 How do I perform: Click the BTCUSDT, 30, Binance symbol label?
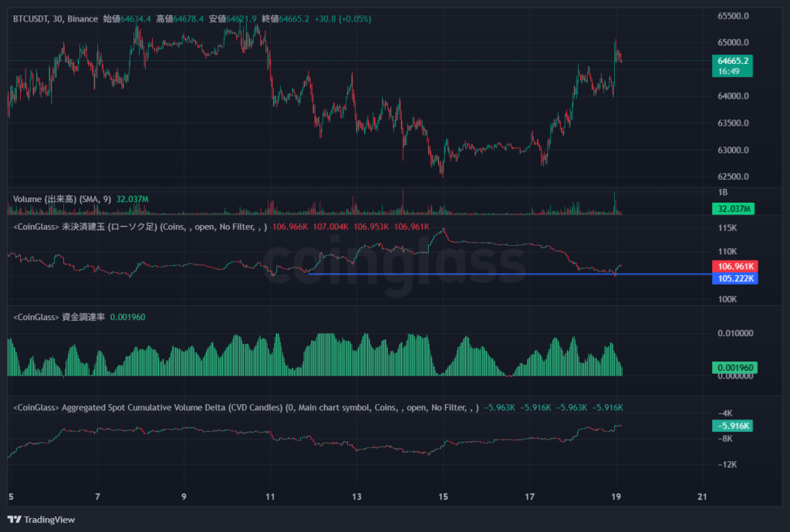[56, 19]
